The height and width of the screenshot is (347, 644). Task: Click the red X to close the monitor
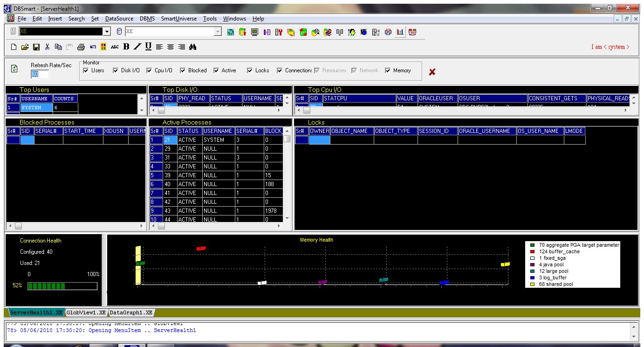tap(432, 72)
